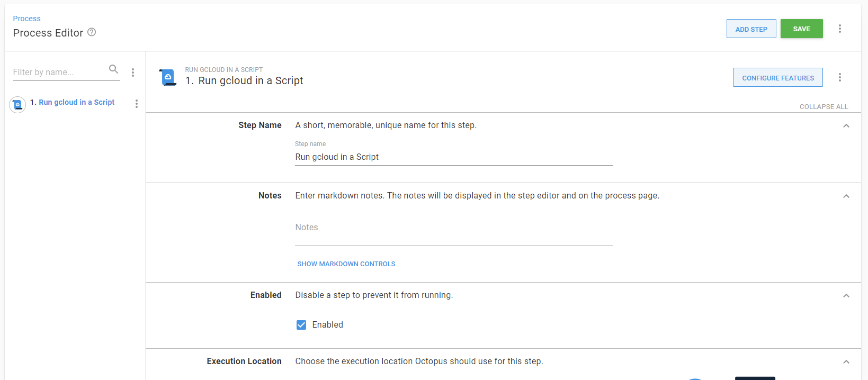The height and width of the screenshot is (380, 868).
Task: Collapse the Execution Location section
Action: pyautogui.click(x=846, y=362)
